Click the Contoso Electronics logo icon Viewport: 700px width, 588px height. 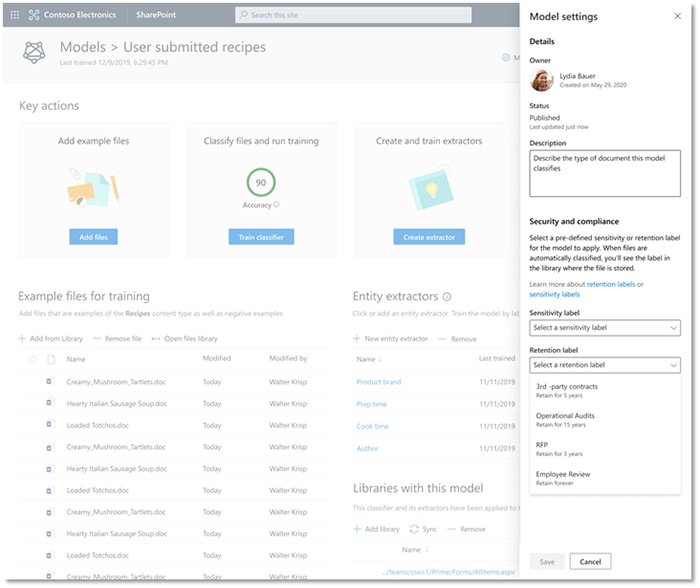click(34, 15)
